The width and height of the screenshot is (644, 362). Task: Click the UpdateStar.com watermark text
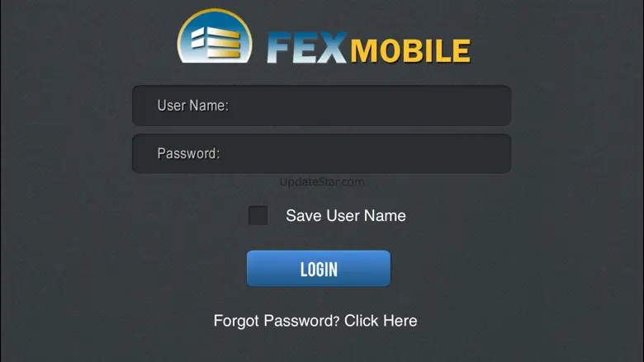point(322,181)
